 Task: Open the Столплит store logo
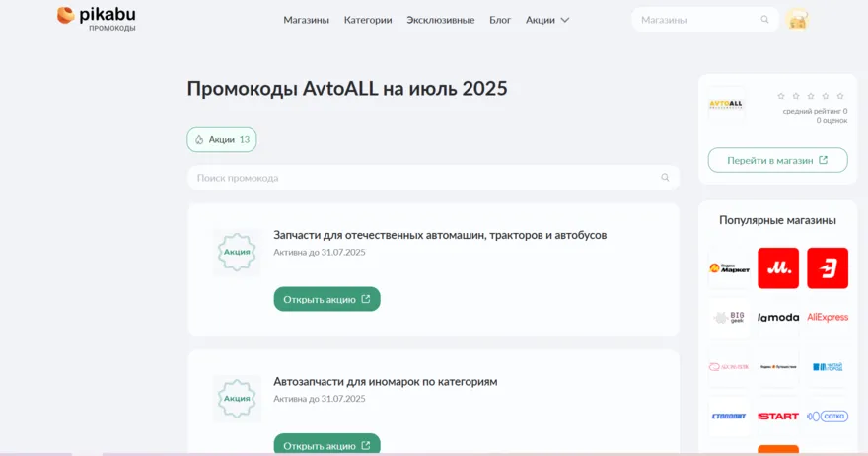pyautogui.click(x=729, y=417)
